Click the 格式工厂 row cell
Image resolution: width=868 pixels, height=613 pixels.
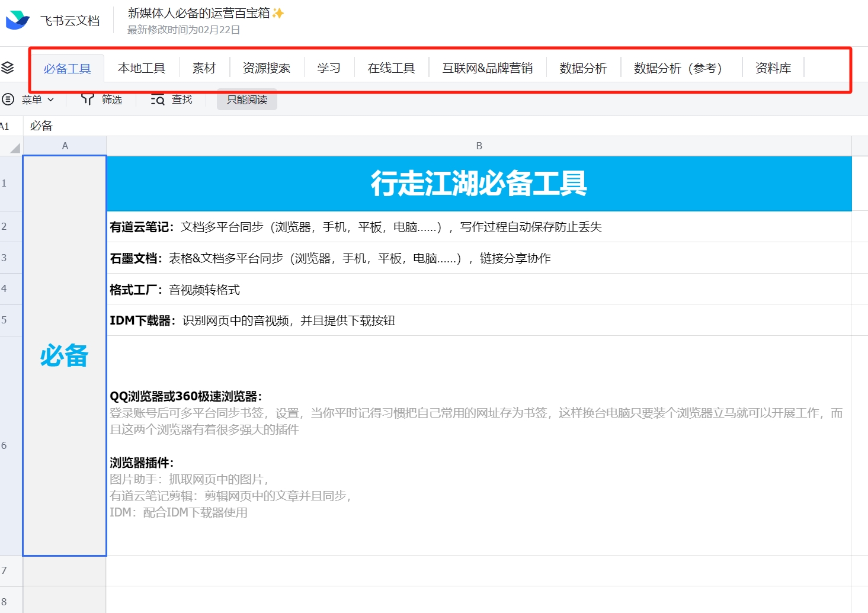click(x=479, y=290)
